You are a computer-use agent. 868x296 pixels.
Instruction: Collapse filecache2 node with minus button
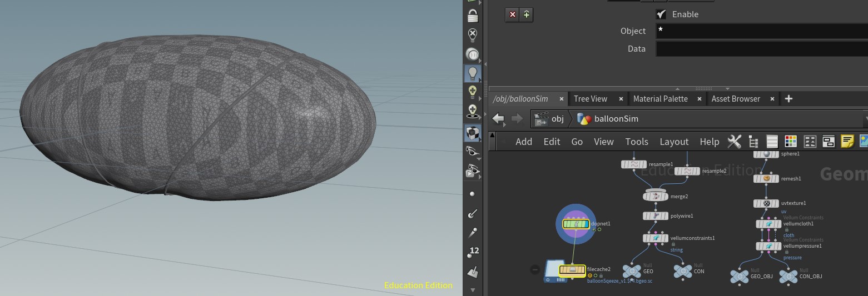535,269
